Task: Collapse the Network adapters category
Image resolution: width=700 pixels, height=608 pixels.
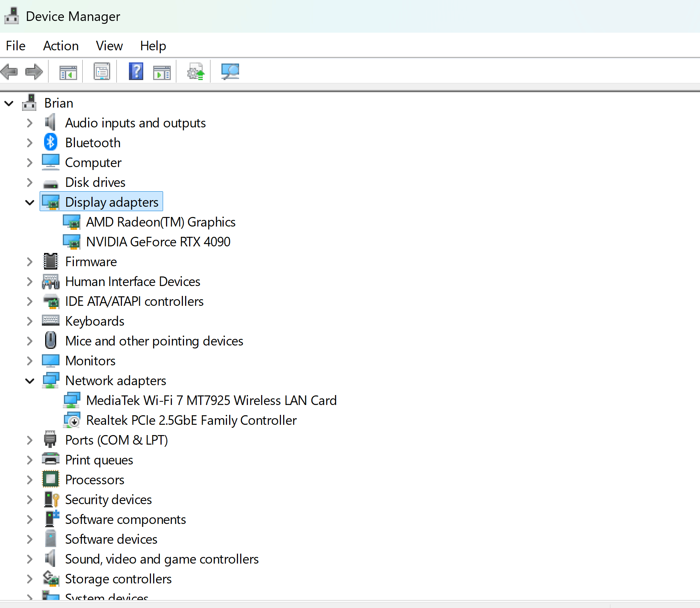Action: [30, 380]
